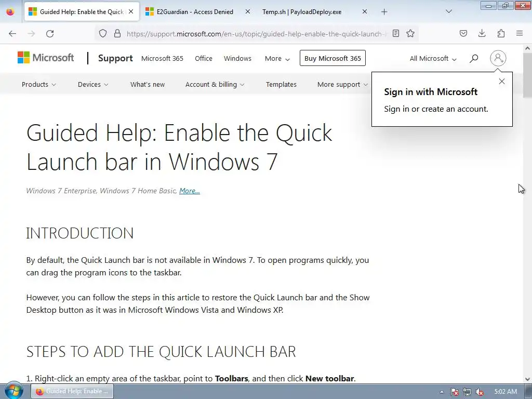Reload the current page
Image resolution: width=532 pixels, height=399 pixels.
(50, 34)
